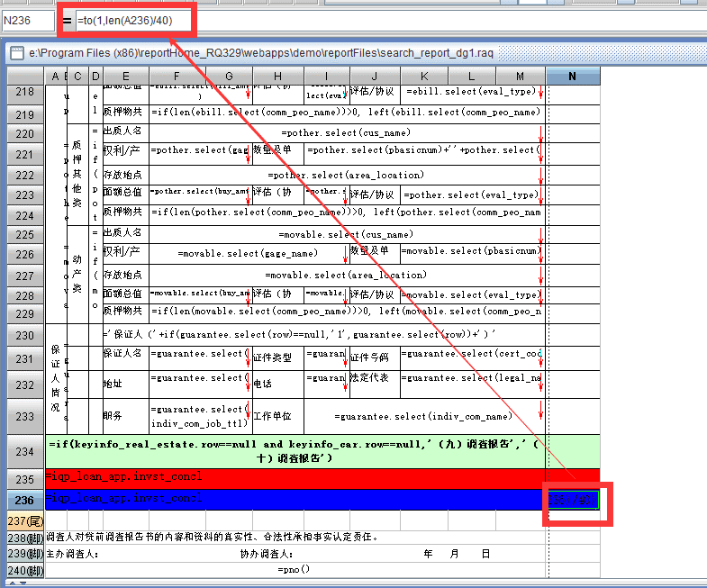Screen dimensions: 707x588
Task: Select row header 237(尾)
Action: [25, 520]
